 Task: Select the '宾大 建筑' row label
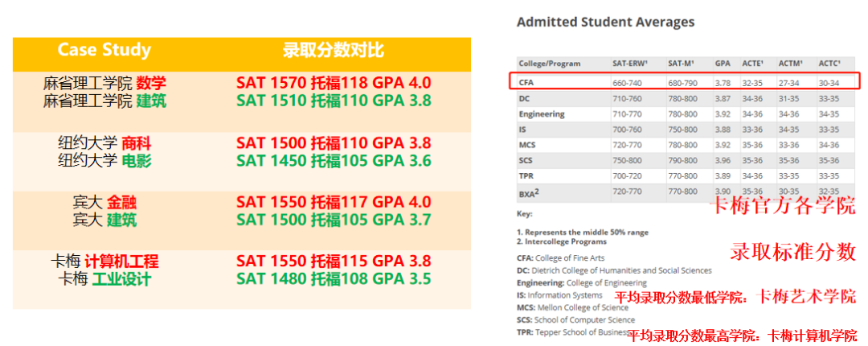(x=104, y=220)
